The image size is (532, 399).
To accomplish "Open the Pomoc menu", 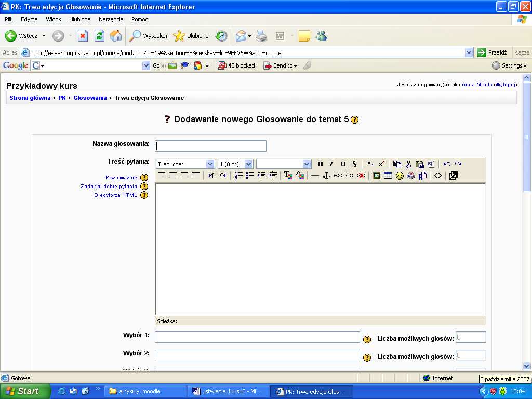I will tap(139, 19).
